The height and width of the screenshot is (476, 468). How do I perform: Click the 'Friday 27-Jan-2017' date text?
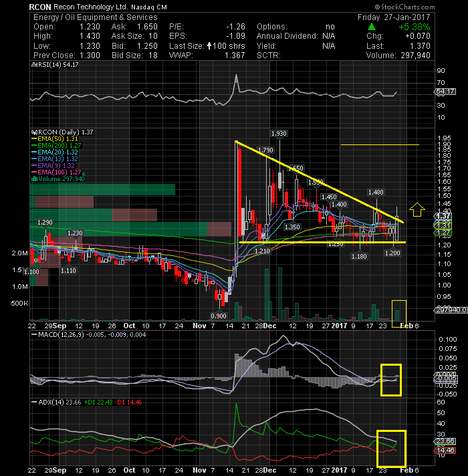click(x=394, y=17)
